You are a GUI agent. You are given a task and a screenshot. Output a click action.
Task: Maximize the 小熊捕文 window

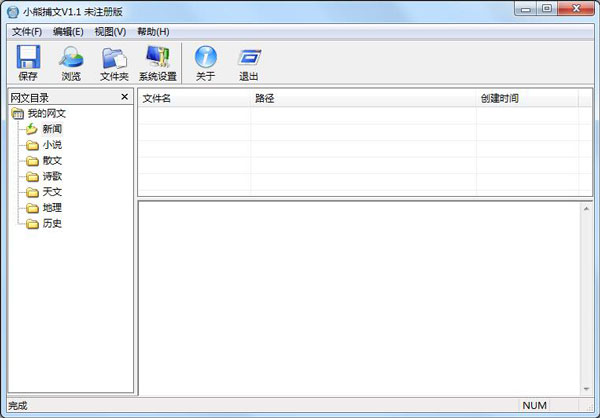tap(547, 8)
